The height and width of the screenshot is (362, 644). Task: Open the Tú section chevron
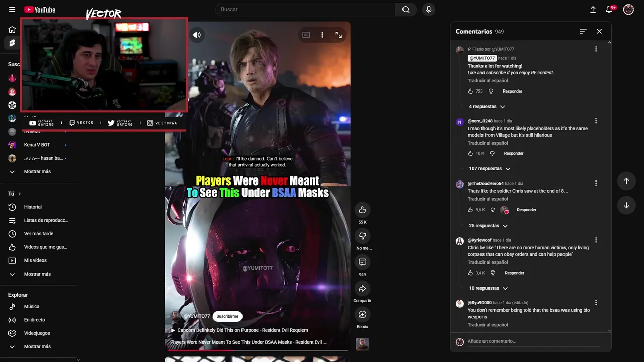[x=20, y=194]
